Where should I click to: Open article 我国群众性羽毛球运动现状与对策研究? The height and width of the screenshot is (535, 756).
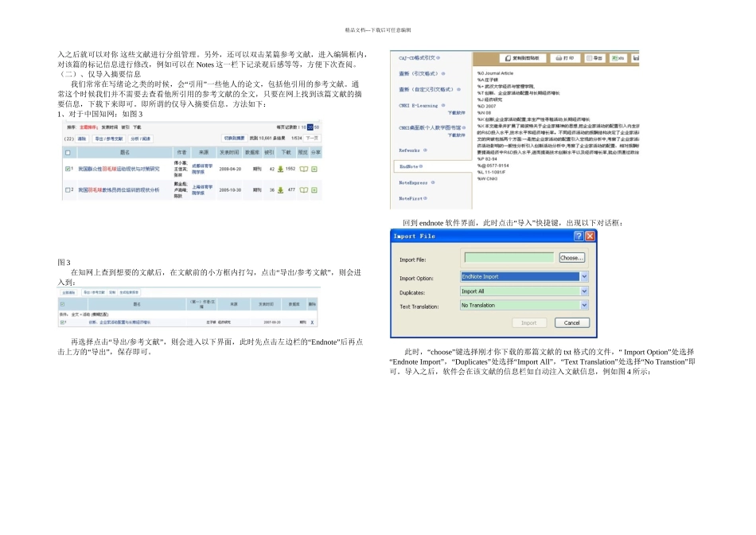coord(119,169)
